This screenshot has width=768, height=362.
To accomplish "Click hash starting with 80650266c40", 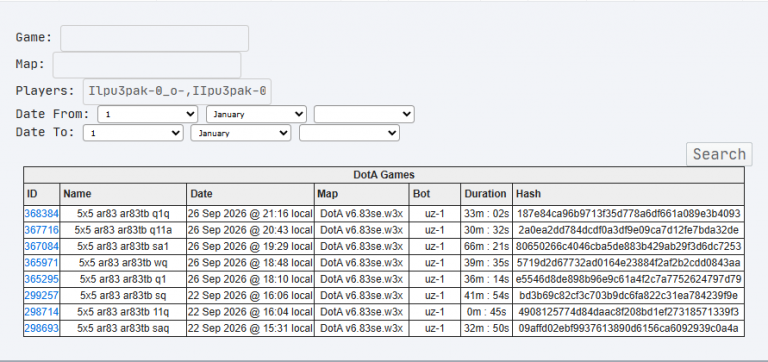I will [628, 246].
